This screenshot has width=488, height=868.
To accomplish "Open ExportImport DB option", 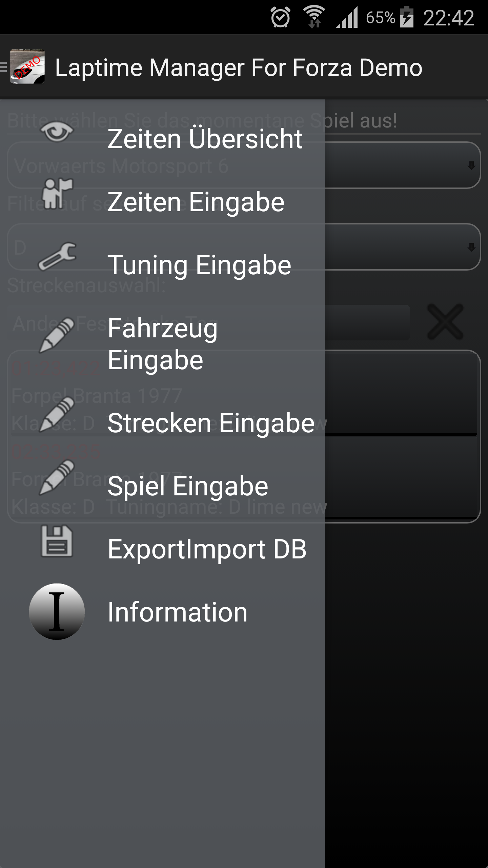I will (x=207, y=549).
